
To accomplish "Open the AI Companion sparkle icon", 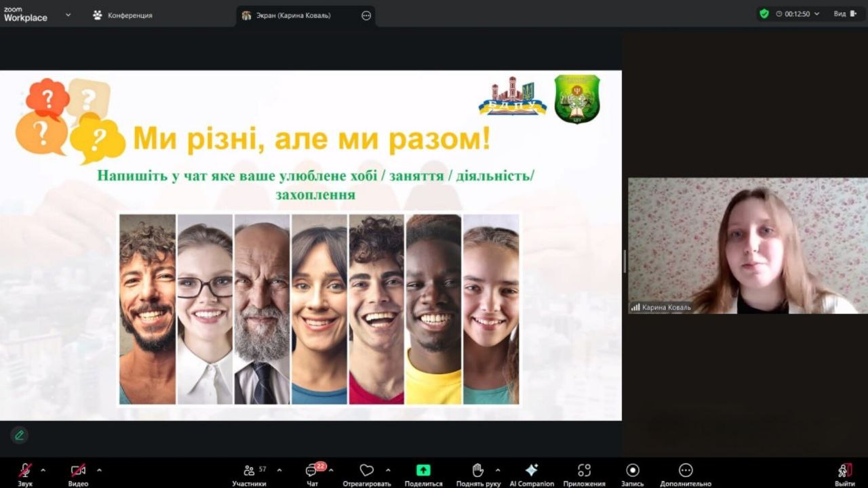I will pyautogui.click(x=532, y=471).
